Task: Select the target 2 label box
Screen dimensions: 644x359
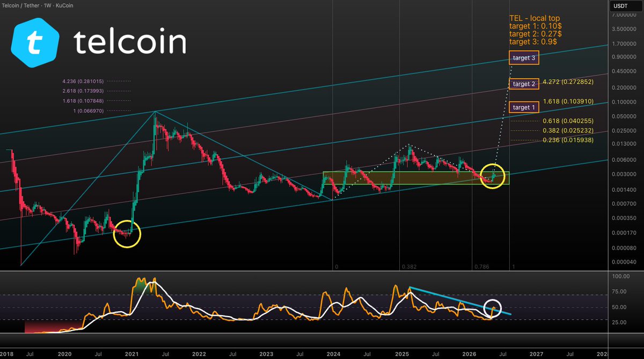Action: pyautogui.click(x=523, y=84)
